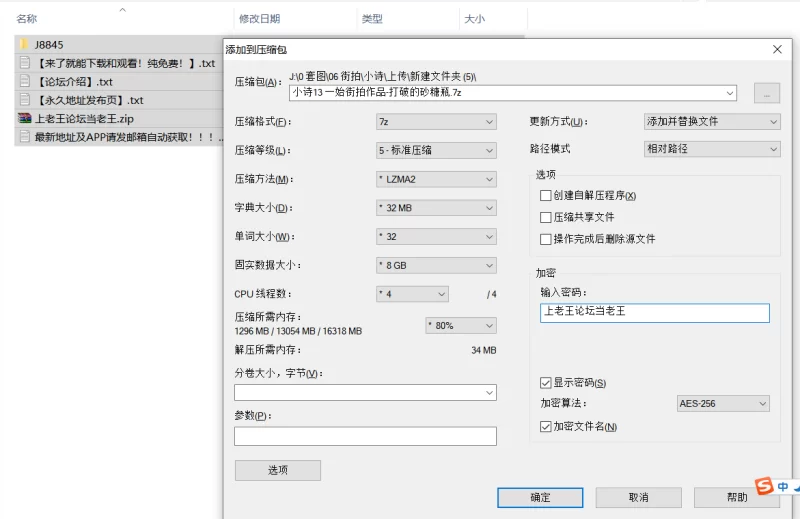Click the 【论坛介绍】.txt file icon
The image size is (800, 519).
pos(25,82)
